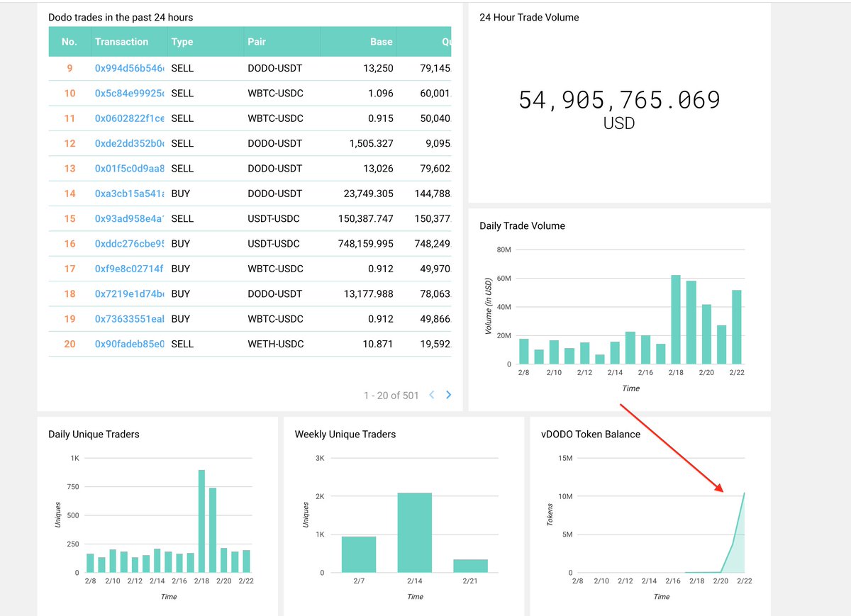Select the 2/7 bar in Weekly Unique Traders
The image size is (851, 616).
coord(359,554)
